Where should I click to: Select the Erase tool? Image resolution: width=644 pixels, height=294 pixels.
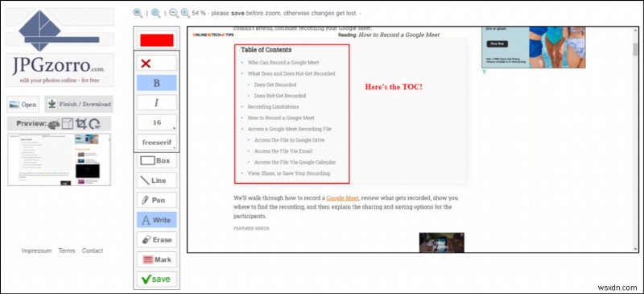156,239
